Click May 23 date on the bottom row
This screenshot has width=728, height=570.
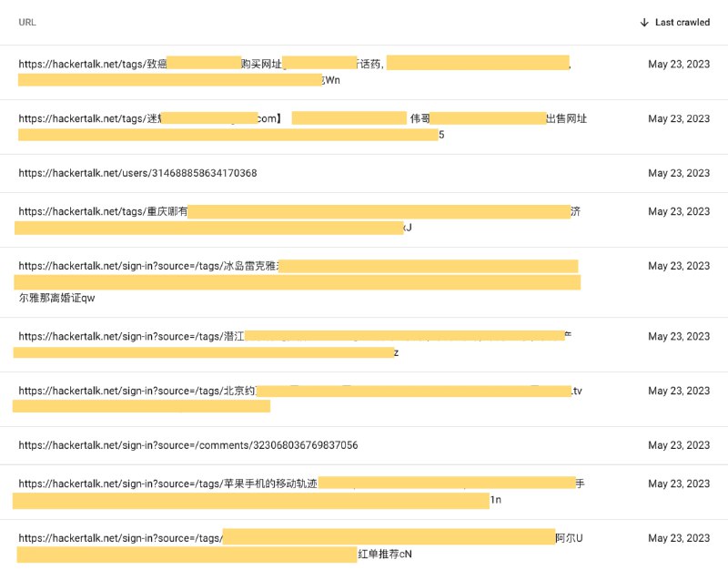click(680, 538)
